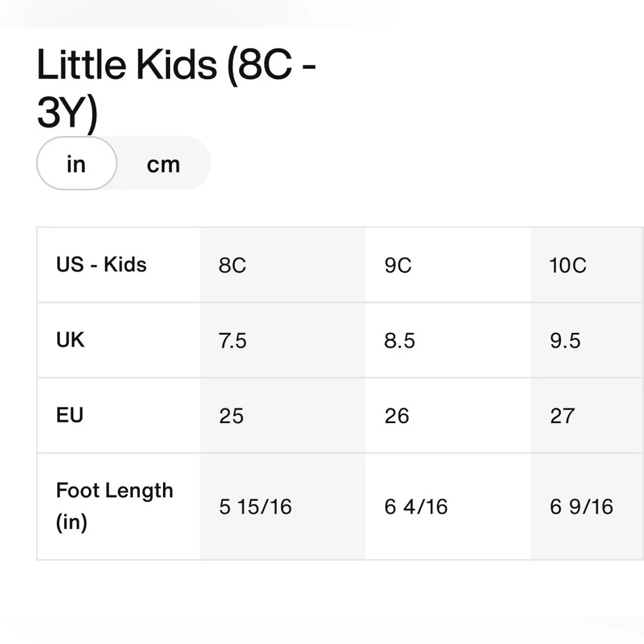Click the UK 9.5 cell

[x=588, y=340]
